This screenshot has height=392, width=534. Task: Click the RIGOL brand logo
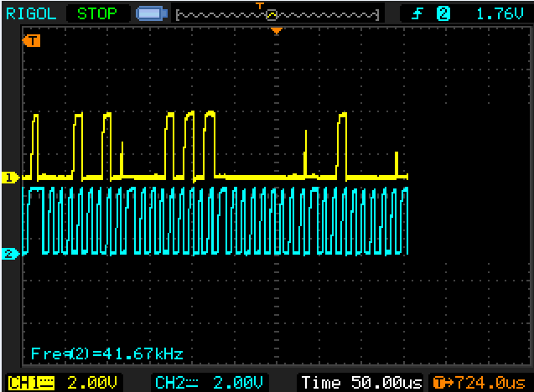tap(31, 14)
